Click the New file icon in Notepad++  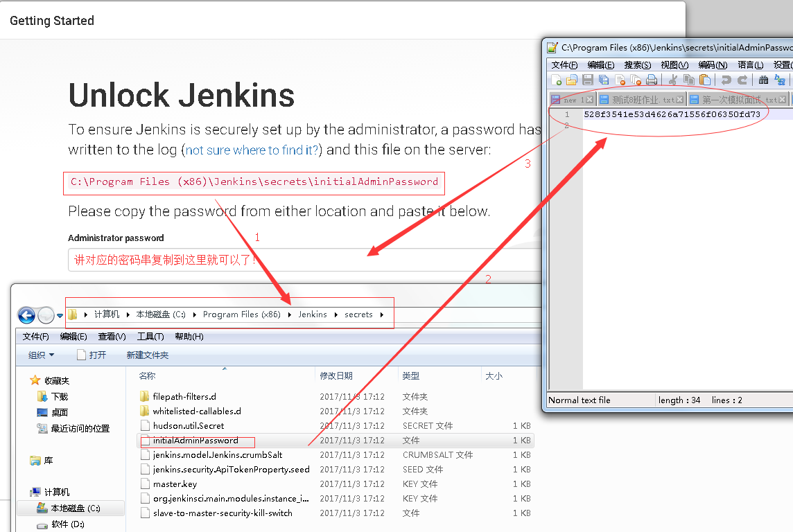[x=557, y=80]
